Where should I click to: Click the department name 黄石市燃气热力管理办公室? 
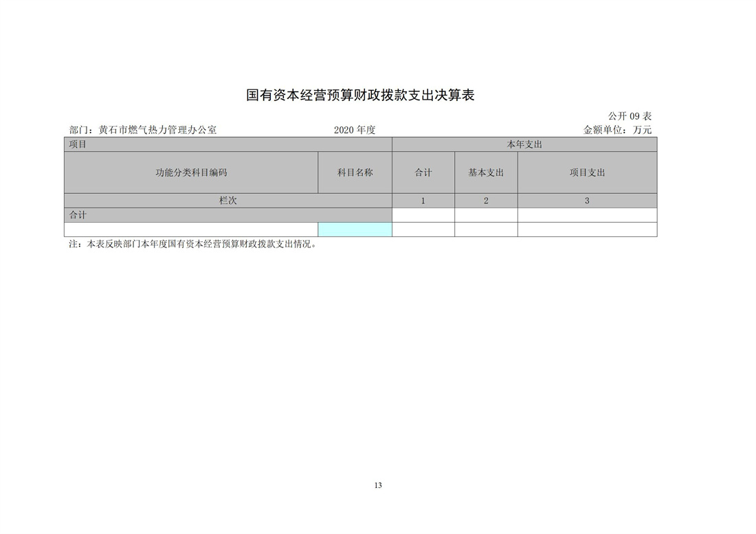click(x=157, y=130)
